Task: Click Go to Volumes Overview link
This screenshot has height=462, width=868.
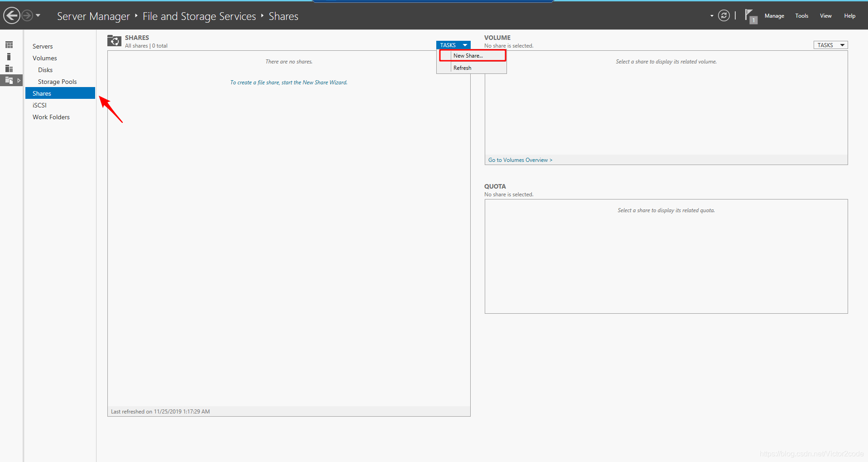Action: (x=520, y=160)
